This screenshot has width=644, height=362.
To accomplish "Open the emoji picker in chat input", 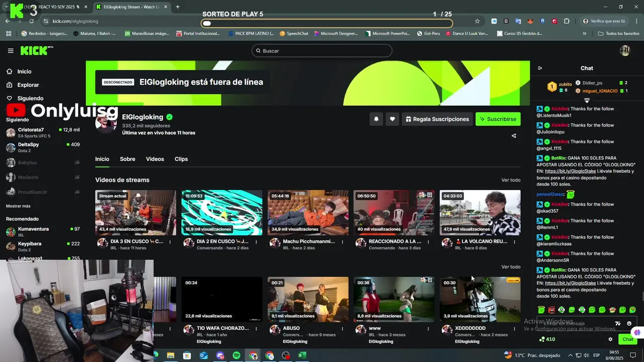I will pos(629,323).
